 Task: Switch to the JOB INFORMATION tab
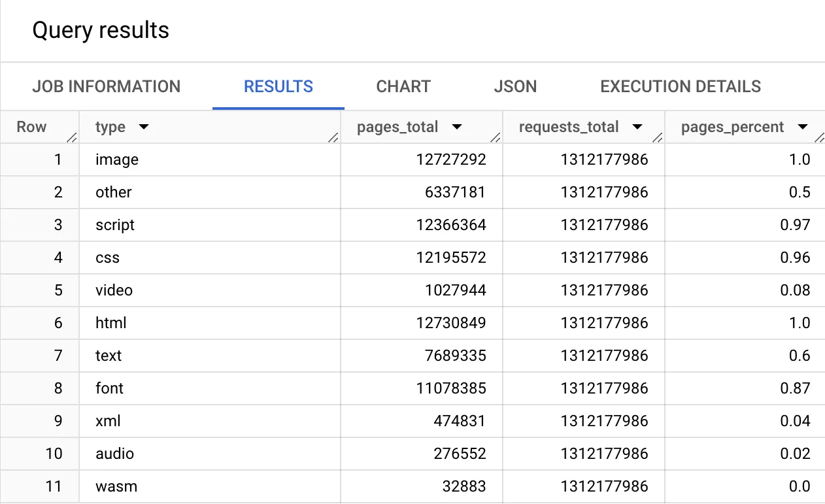(x=106, y=87)
